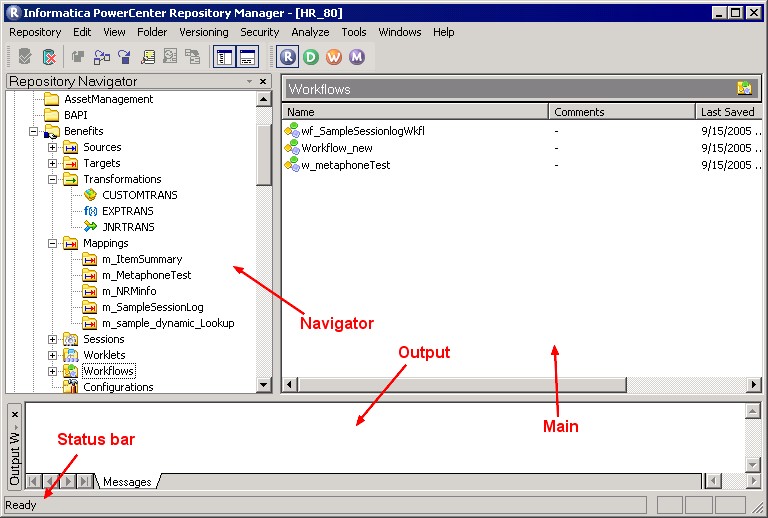This screenshot has height=518, width=768.
Task: Open the View menu
Action: pos(114,32)
